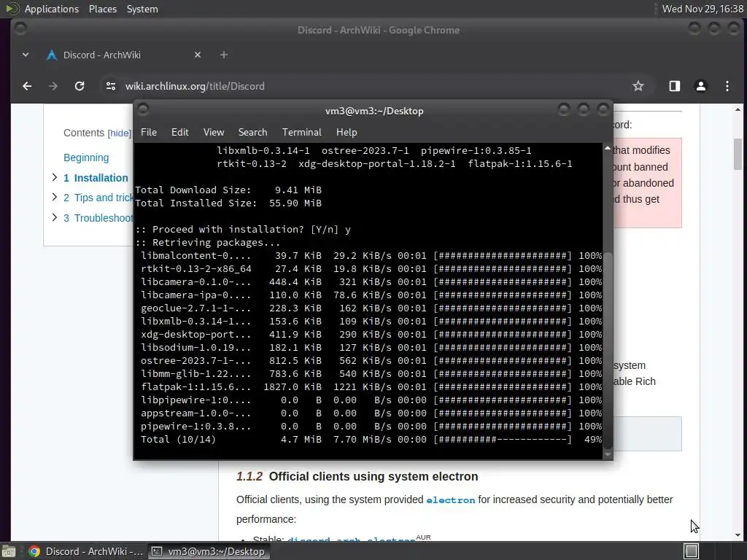Click the ArchWiki favicon on the tab
The width and height of the screenshot is (747, 560).
click(x=52, y=55)
